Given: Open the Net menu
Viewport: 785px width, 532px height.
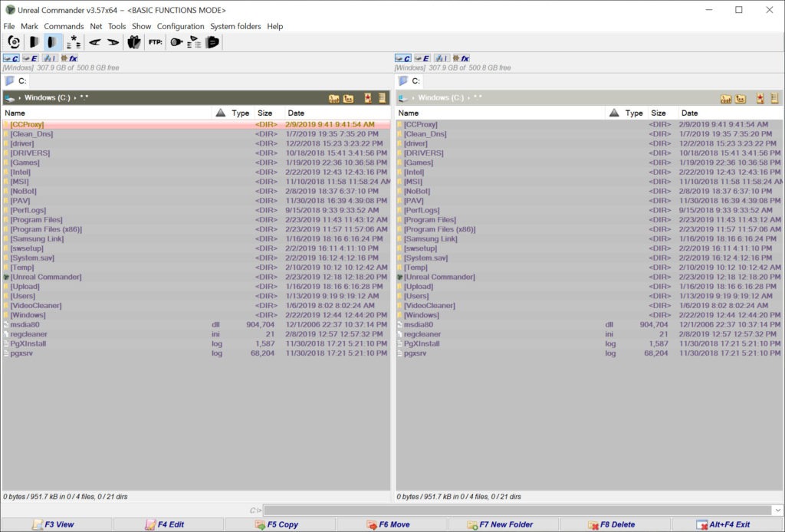Looking at the screenshot, I should [96, 26].
